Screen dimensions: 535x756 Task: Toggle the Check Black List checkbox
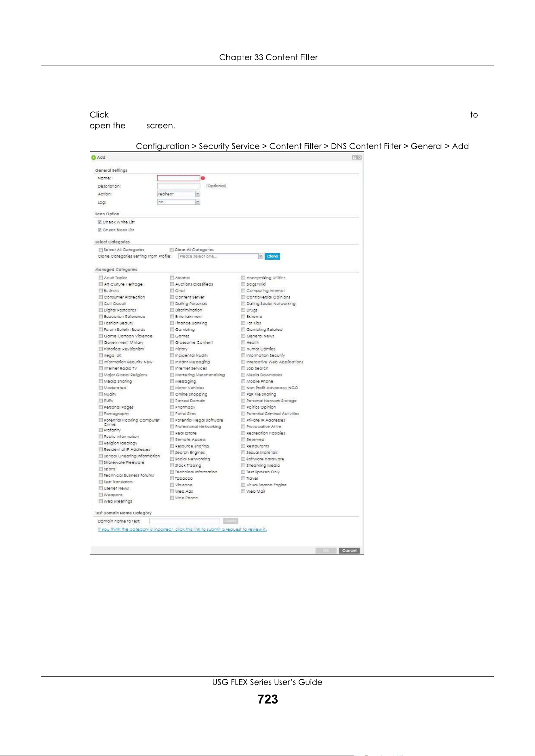pos(99,230)
